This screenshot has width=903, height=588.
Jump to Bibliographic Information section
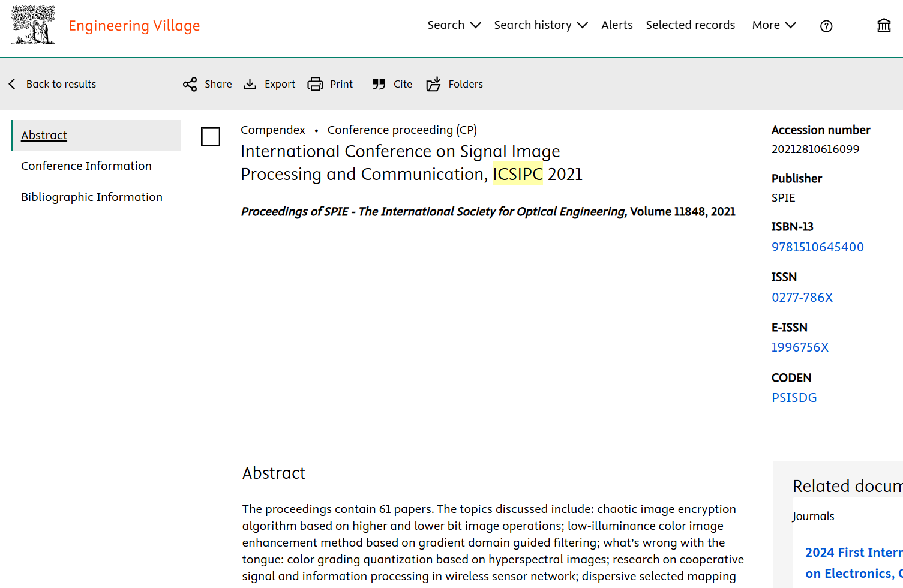coord(92,197)
